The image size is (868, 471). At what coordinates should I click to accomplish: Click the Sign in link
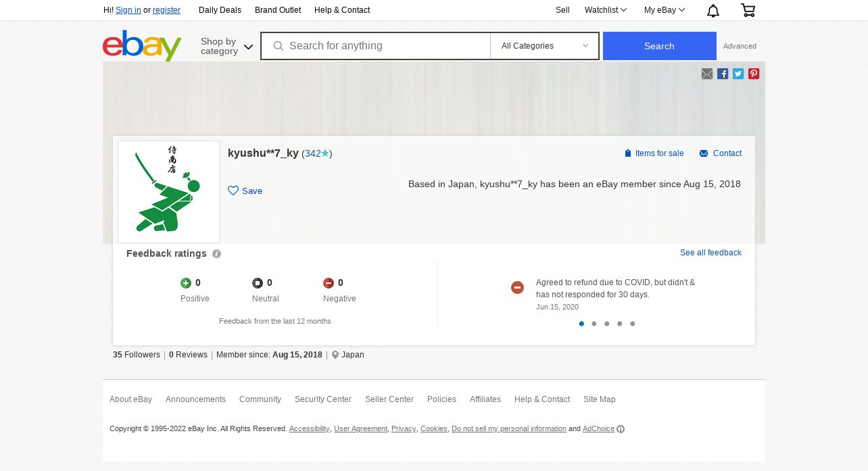tap(128, 10)
